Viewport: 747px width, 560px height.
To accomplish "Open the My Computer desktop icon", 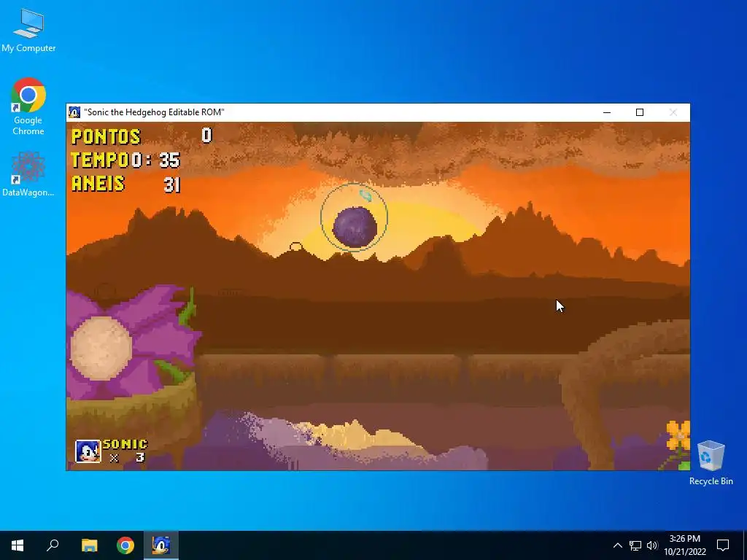I will pyautogui.click(x=28, y=31).
